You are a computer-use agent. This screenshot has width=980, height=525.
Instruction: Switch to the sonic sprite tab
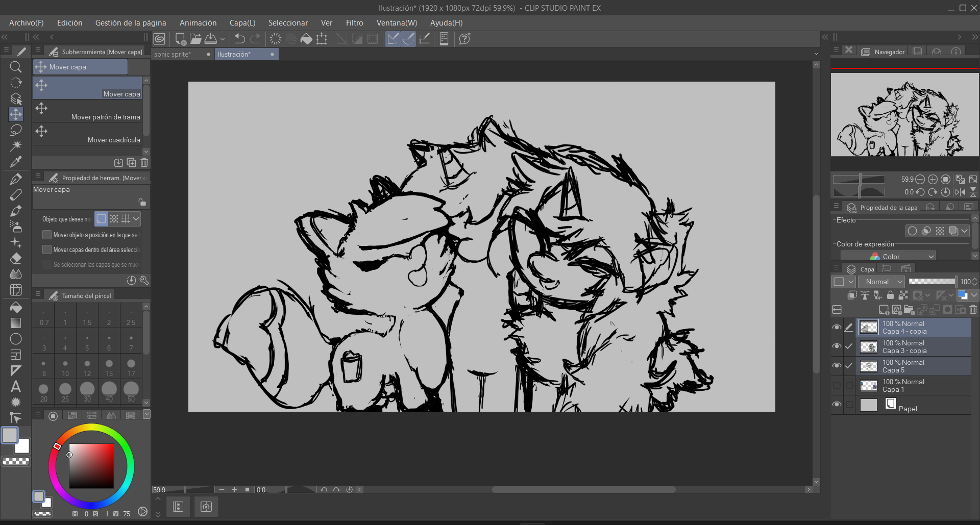(173, 55)
